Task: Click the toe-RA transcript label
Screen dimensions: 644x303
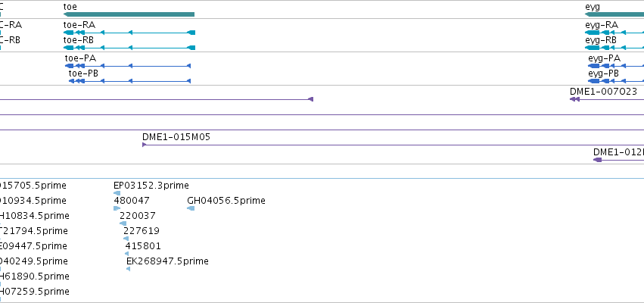Action: tap(79, 25)
